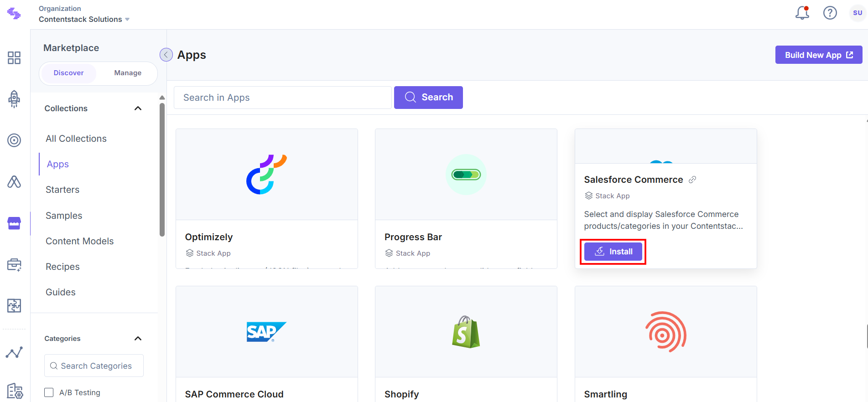Open the analytics line-chart icon in sidebar

[14, 352]
